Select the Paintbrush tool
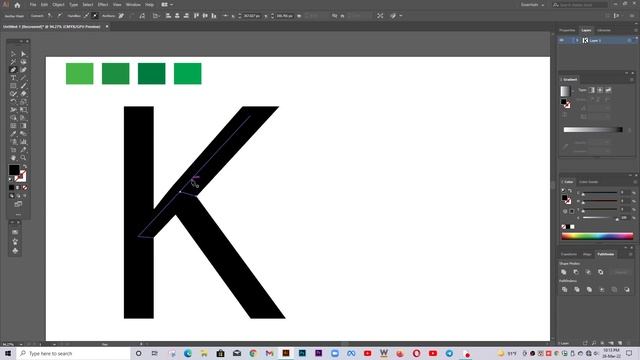Screen dimensions: 640x360 pos(23,86)
